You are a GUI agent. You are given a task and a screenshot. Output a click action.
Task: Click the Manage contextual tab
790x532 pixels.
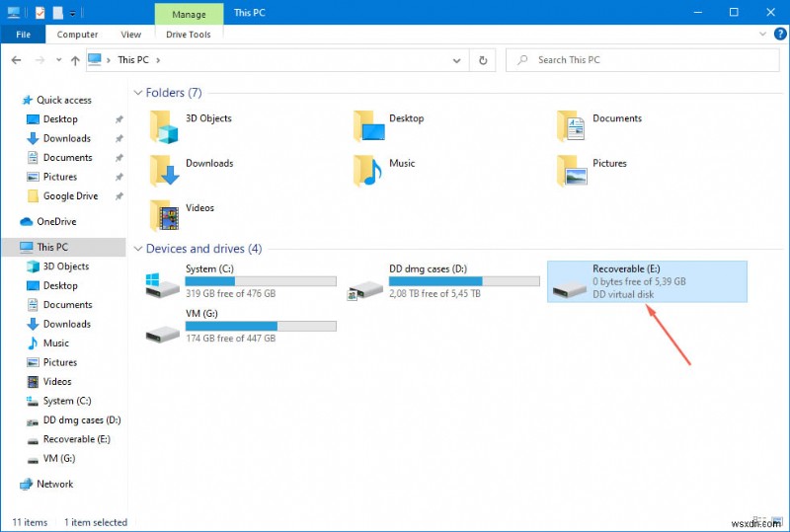click(189, 14)
